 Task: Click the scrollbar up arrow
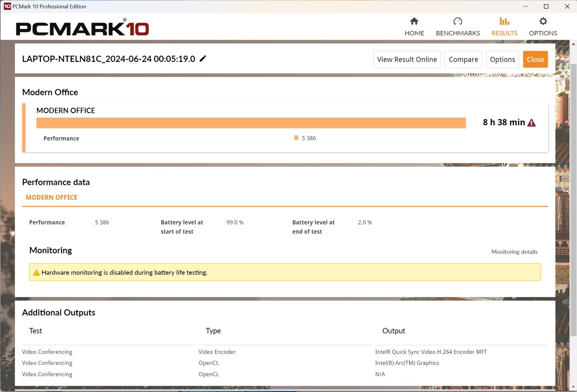[x=573, y=44]
